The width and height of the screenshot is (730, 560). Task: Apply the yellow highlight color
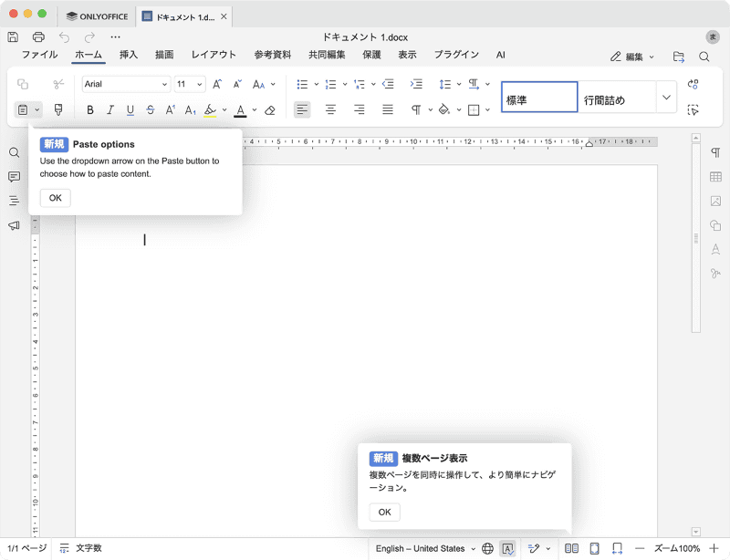click(211, 109)
